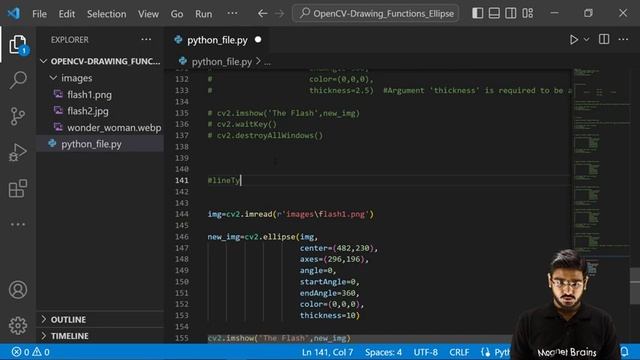The height and width of the screenshot is (360, 640).
Task: Click the new_img=cv2.ellipse(img, line
Action: (262, 237)
